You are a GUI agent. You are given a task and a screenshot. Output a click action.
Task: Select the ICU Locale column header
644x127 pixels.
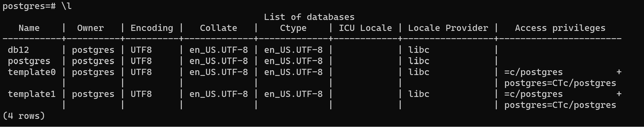(365, 28)
